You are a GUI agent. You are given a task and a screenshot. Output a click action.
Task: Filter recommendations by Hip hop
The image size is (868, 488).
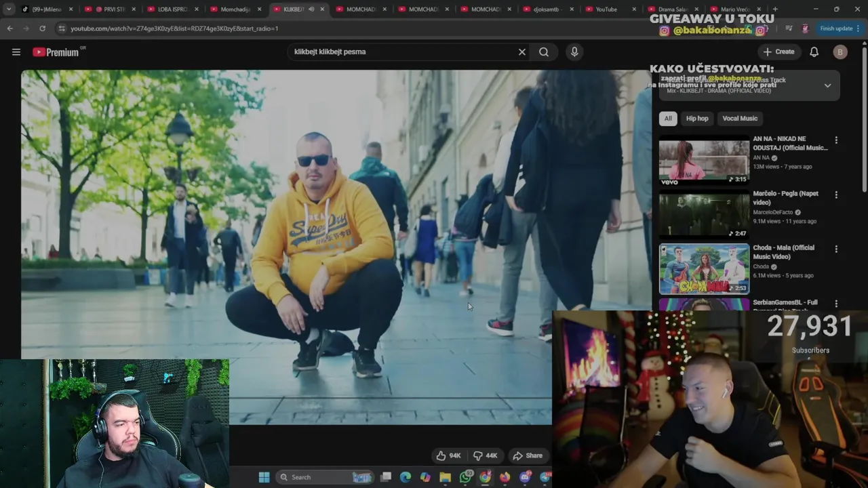click(x=697, y=119)
